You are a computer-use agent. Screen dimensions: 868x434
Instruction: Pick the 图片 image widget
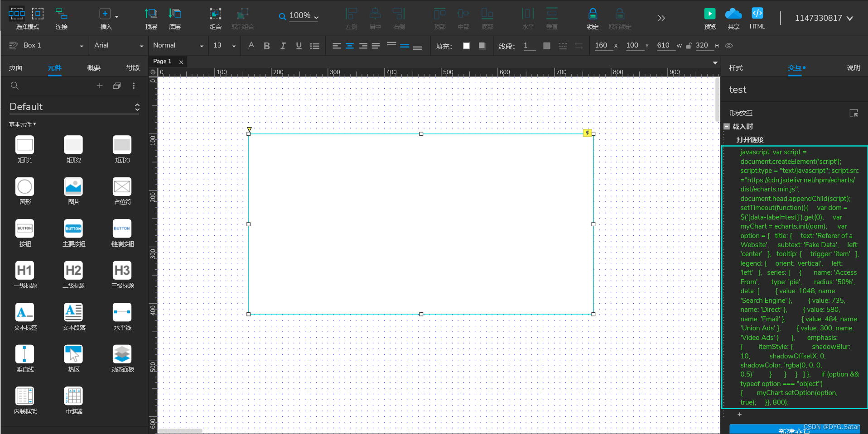(73, 186)
